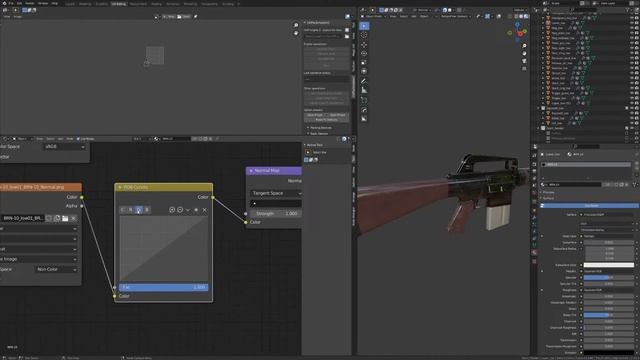Open the Material properties tab icon
The width and height of the screenshot is (640, 360).
tap(534, 253)
